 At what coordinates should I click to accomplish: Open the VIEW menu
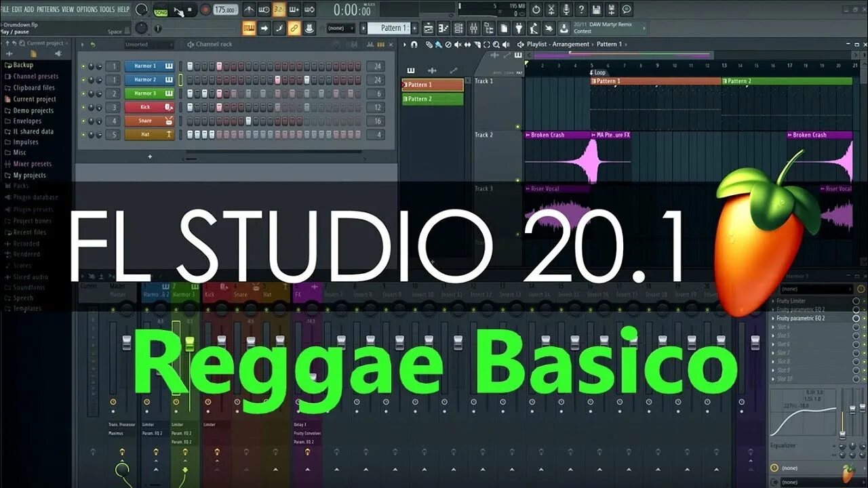click(x=68, y=9)
